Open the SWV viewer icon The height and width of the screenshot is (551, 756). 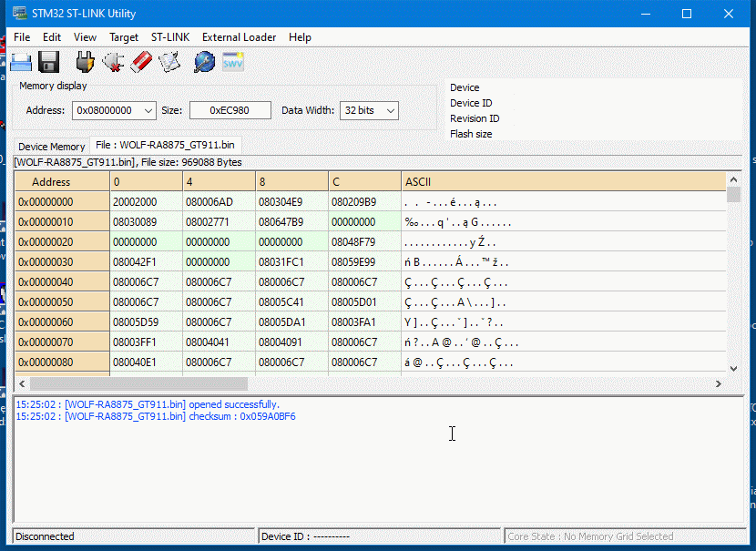[233, 62]
